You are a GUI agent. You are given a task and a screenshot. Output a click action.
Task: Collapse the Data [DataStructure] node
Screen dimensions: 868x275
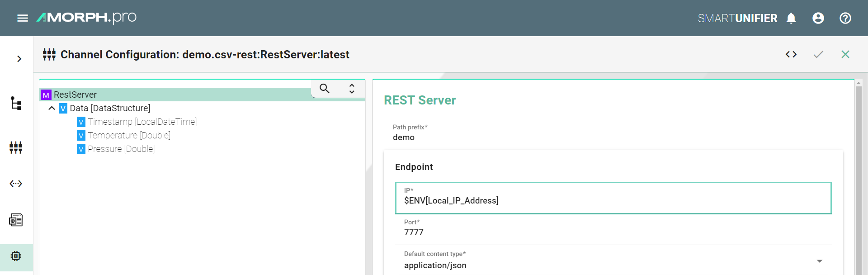coord(52,108)
